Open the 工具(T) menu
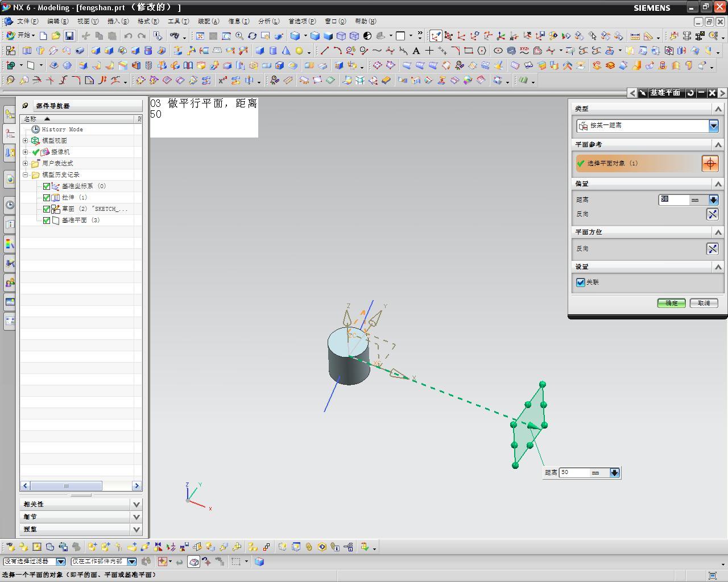 178,21
